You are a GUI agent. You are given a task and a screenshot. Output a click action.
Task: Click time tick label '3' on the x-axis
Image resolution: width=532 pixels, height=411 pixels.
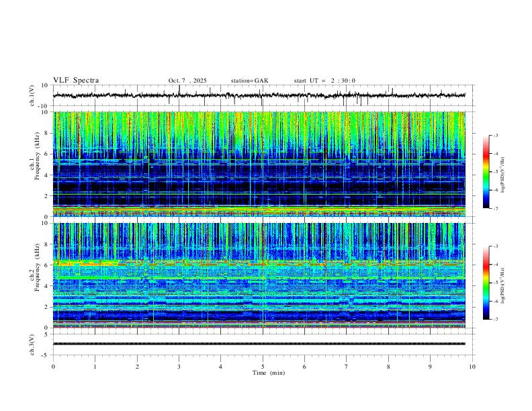click(x=179, y=367)
